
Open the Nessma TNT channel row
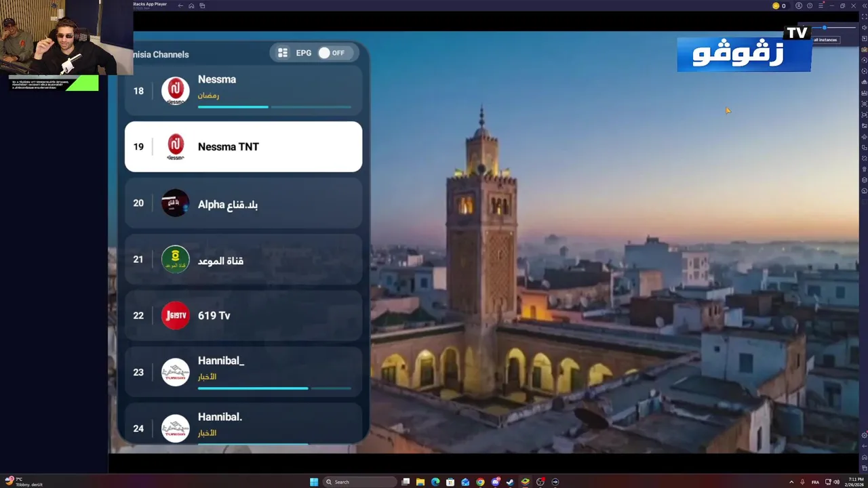pyautogui.click(x=243, y=146)
